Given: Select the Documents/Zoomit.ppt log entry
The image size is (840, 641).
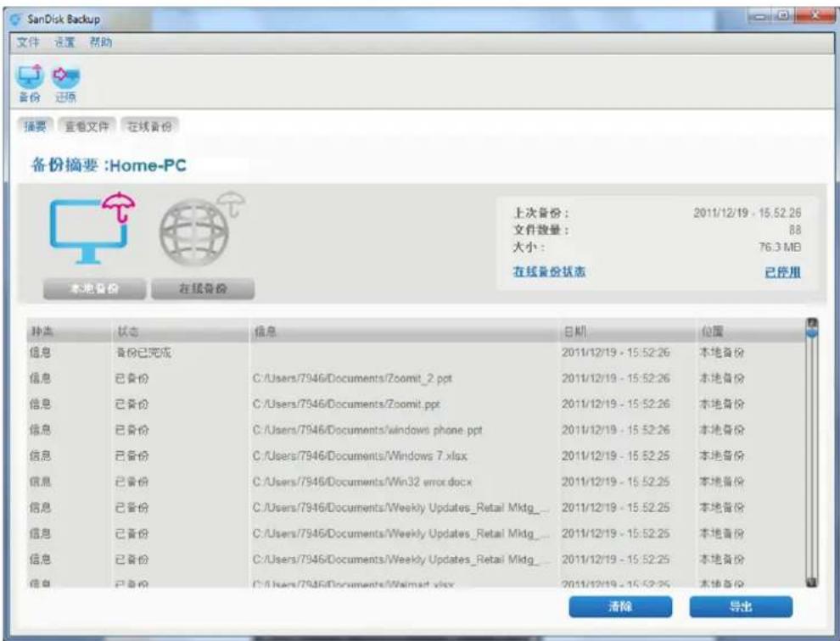Looking at the screenshot, I should (416, 404).
